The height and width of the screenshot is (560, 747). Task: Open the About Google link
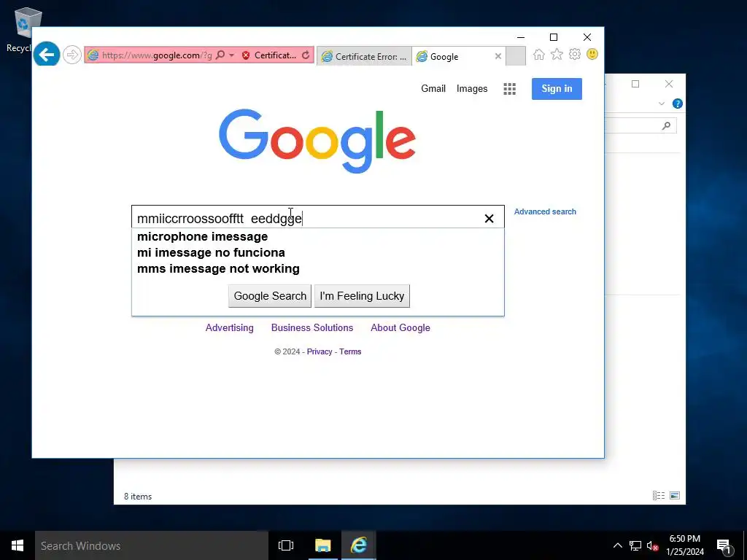(x=400, y=327)
